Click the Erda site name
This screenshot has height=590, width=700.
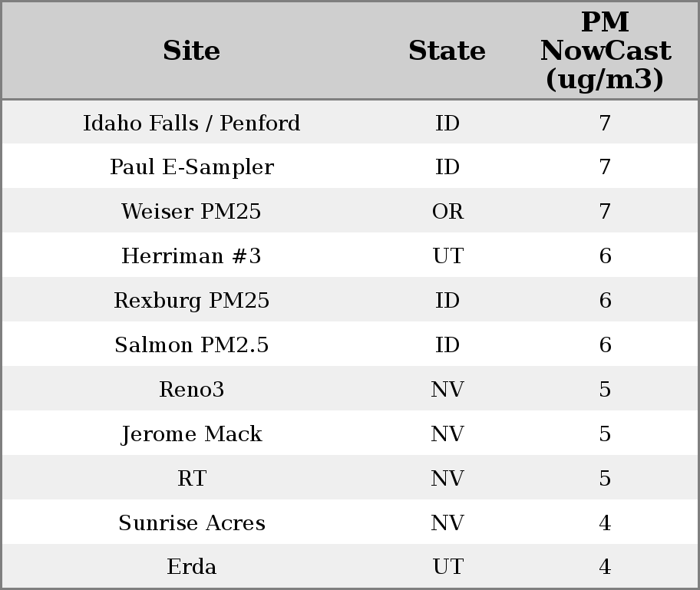pyautogui.click(x=191, y=567)
